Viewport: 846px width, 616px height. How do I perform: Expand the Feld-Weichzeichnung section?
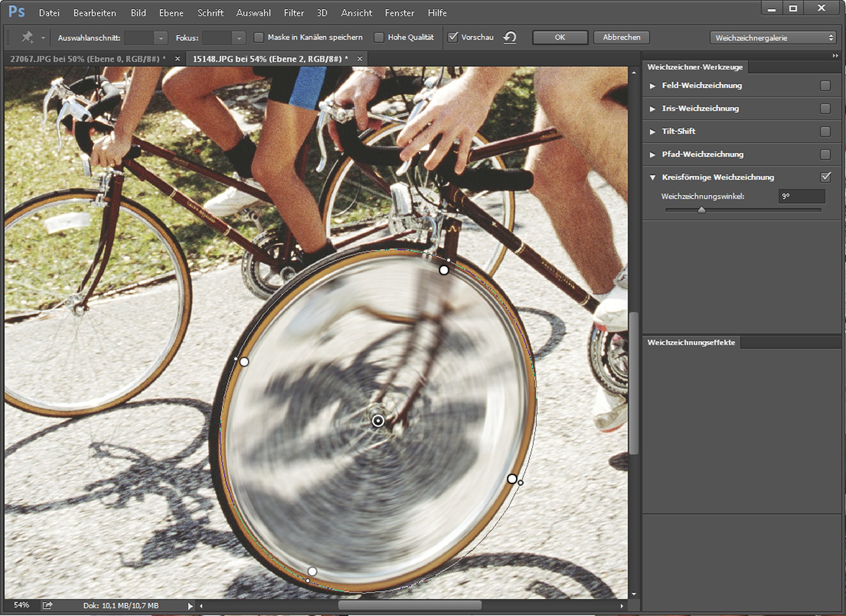(x=652, y=86)
